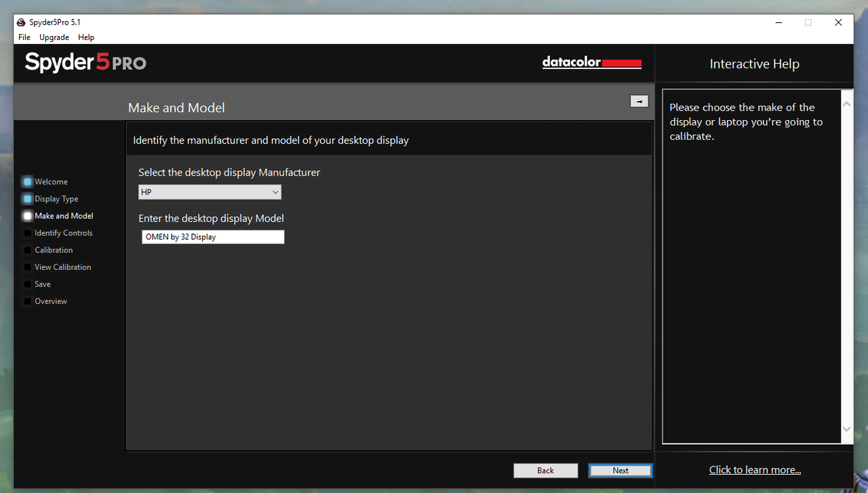Click the desktop display Model input field
The width and height of the screenshot is (868, 493).
coord(213,237)
